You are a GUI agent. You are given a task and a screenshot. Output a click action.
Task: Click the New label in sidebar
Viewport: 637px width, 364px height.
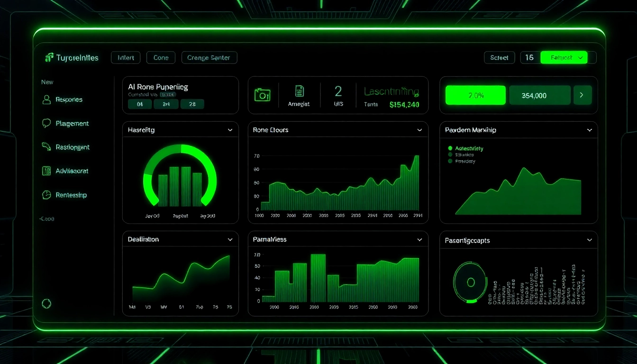tap(47, 82)
